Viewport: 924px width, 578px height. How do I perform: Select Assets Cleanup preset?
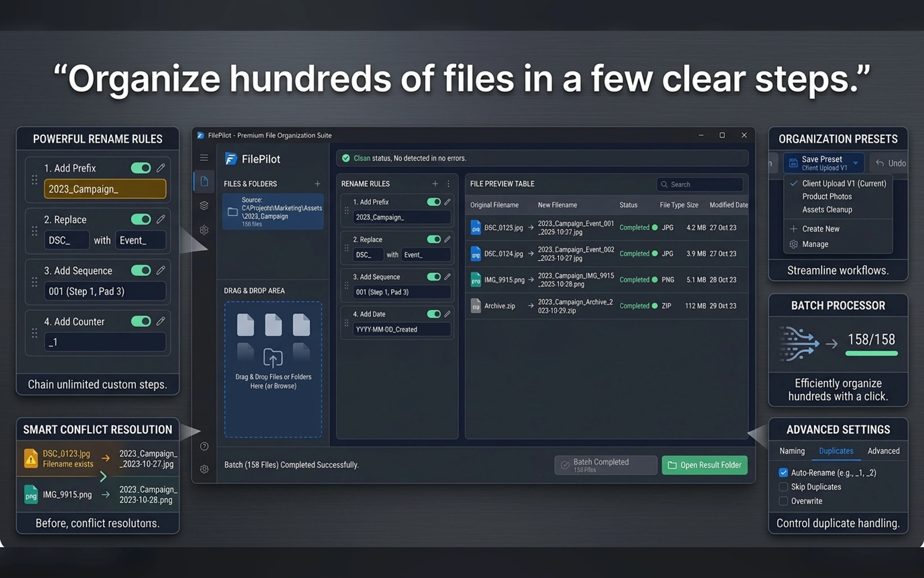coord(827,210)
